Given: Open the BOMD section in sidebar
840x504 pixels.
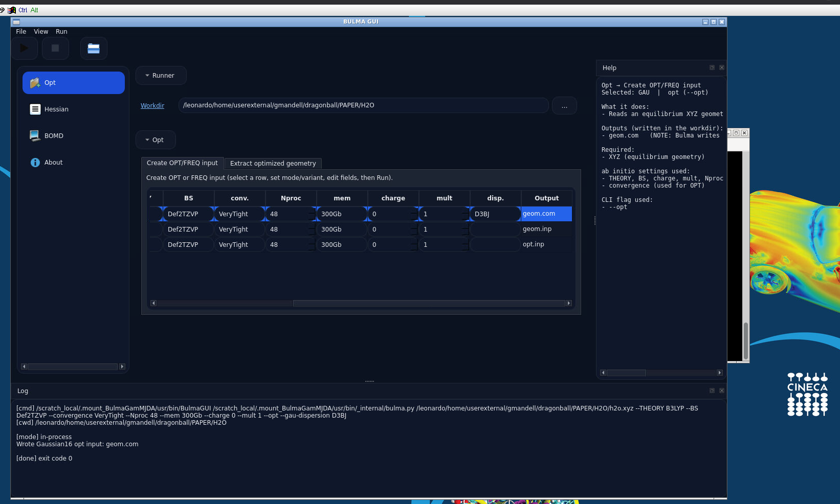Looking at the screenshot, I should coord(74,136).
